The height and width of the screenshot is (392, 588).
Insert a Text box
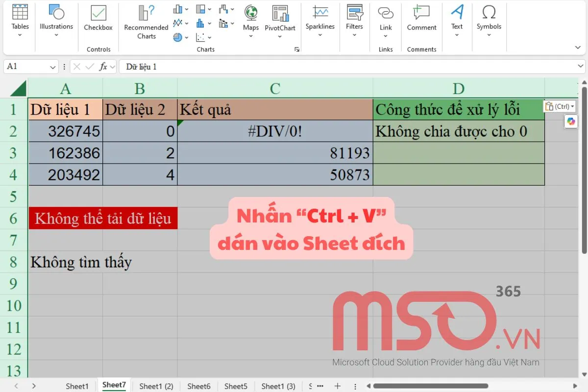tap(457, 20)
